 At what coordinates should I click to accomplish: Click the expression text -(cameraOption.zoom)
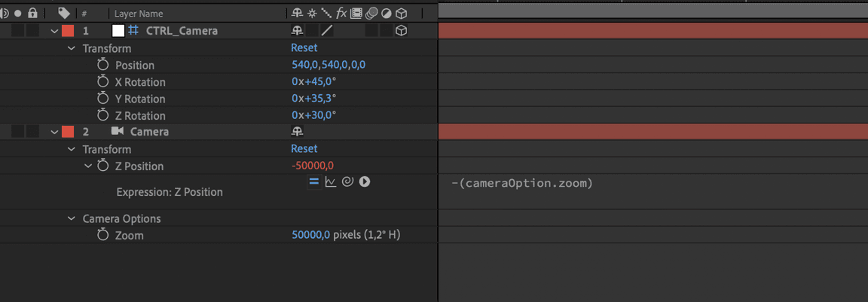522,183
